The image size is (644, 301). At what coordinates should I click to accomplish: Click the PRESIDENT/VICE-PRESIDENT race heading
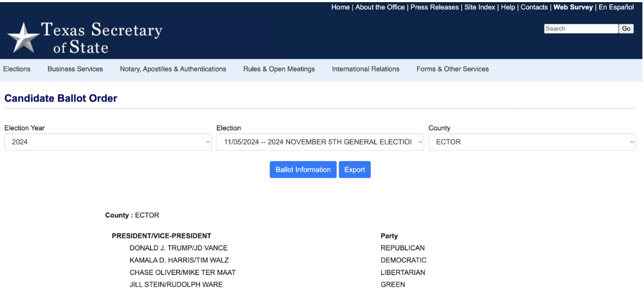[161, 236]
